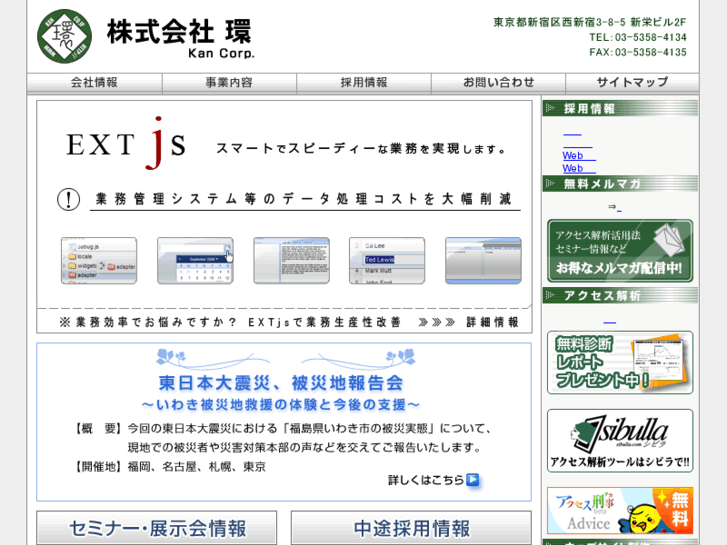727x545 pixels.
Task: Click the envelope icon on メルマガ banner
Action: click(670, 239)
